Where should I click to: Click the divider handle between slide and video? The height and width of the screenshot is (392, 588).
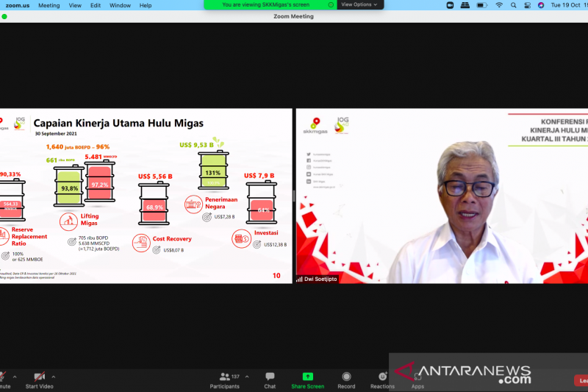pyautogui.click(x=294, y=196)
